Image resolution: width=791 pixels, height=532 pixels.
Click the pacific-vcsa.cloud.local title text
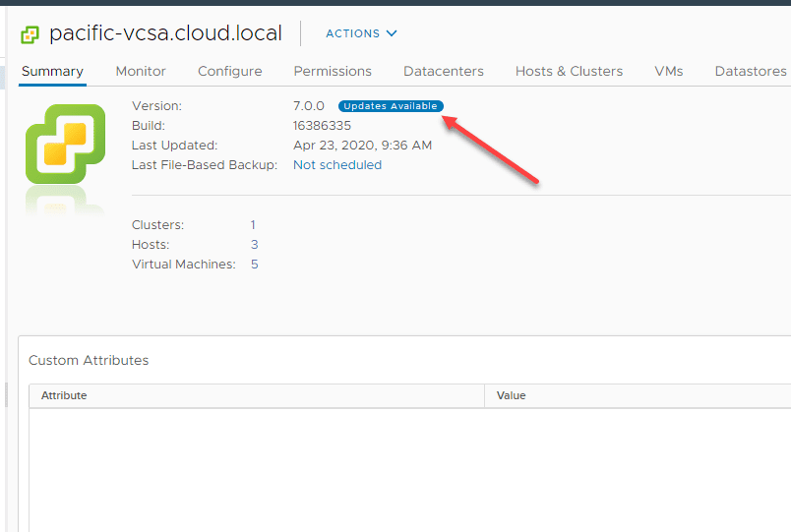[x=165, y=33]
